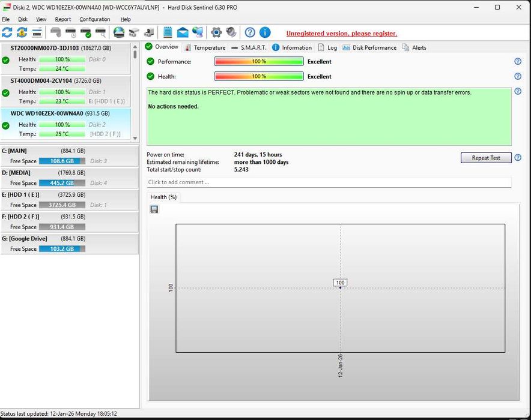
Task: Open the Disk menu
Action: pos(23,19)
